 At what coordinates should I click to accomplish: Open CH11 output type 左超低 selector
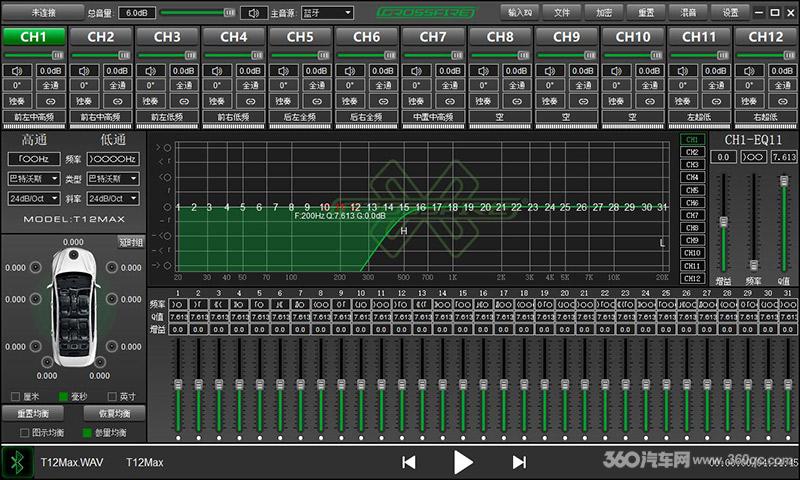[x=699, y=117]
